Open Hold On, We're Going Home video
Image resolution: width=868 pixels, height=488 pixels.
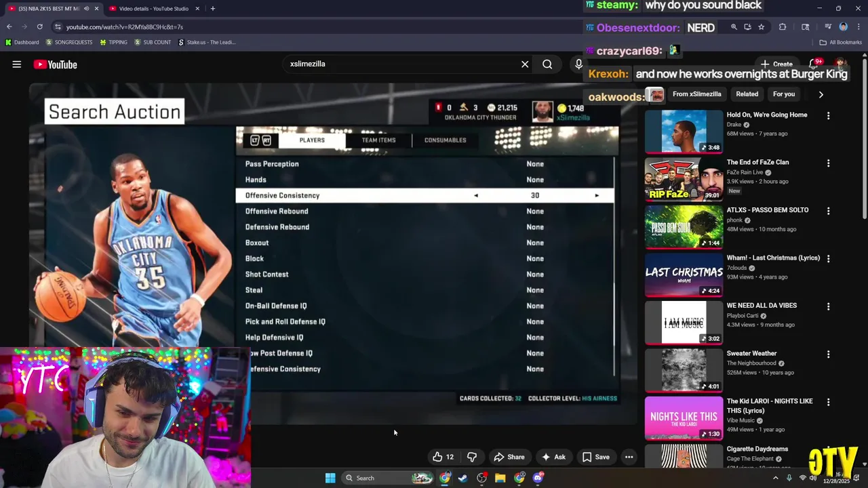(684, 131)
